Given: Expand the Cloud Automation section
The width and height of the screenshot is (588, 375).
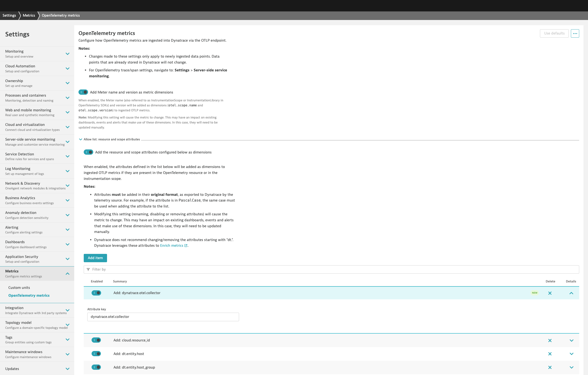Looking at the screenshot, I should point(68,68).
